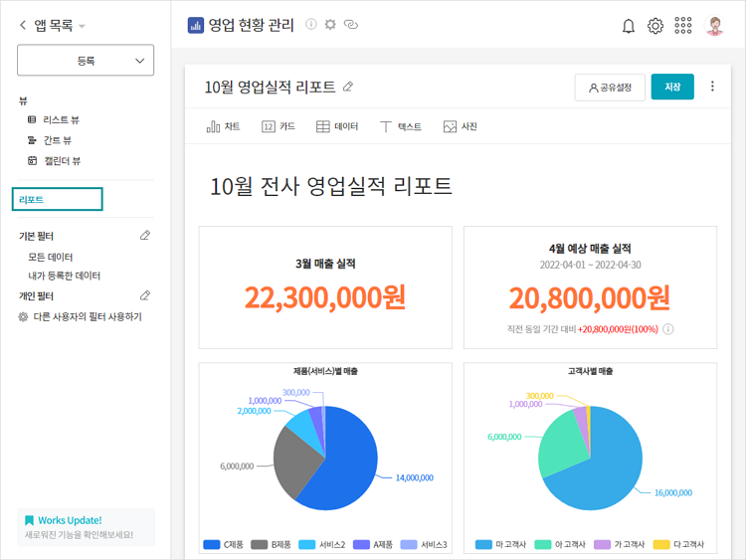This screenshot has height=560, width=746.
Task: Click the link icon beside app title
Action: coord(350,25)
